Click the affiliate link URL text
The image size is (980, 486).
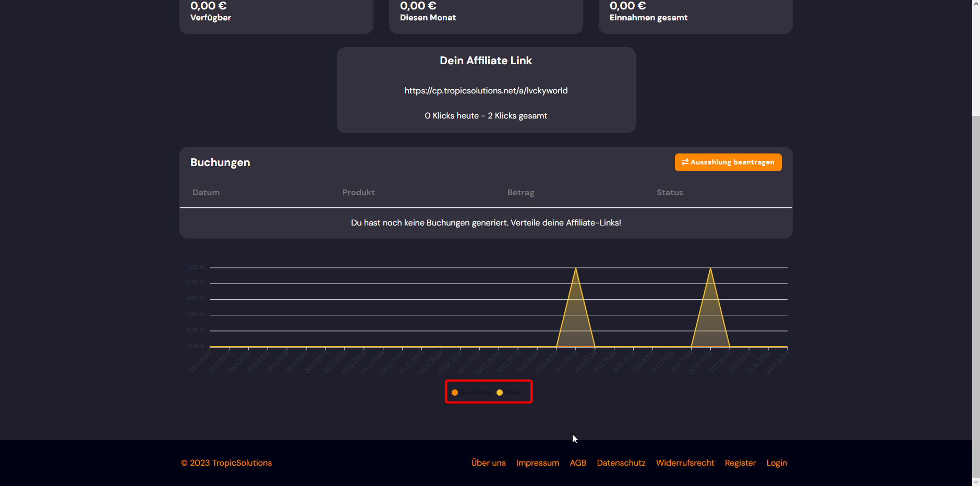click(x=486, y=91)
